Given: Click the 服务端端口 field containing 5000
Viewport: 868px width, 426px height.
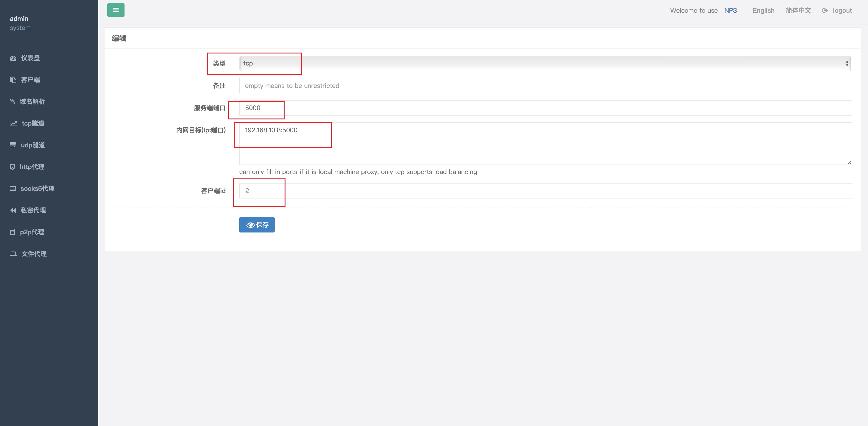Looking at the screenshot, I should pos(546,108).
